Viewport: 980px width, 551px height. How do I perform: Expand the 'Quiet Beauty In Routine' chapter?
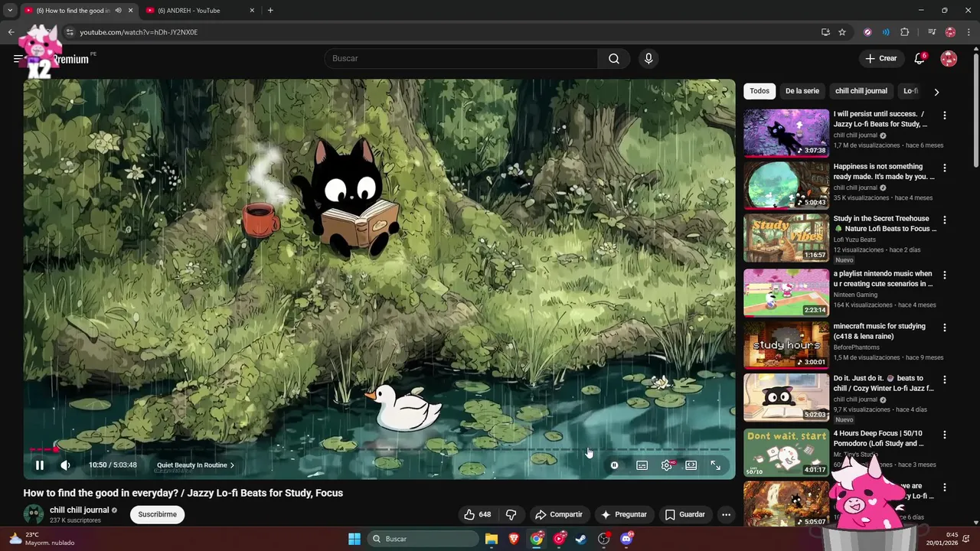(195, 465)
